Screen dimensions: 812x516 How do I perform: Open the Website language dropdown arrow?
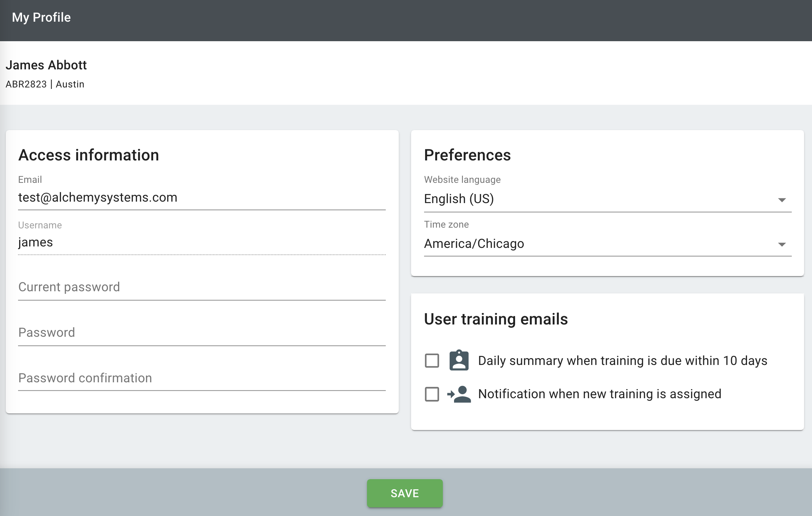point(782,200)
